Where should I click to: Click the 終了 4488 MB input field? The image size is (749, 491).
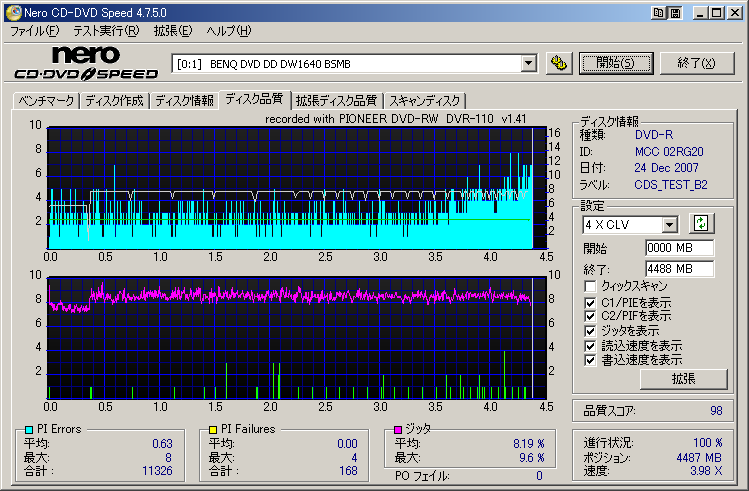point(679,269)
